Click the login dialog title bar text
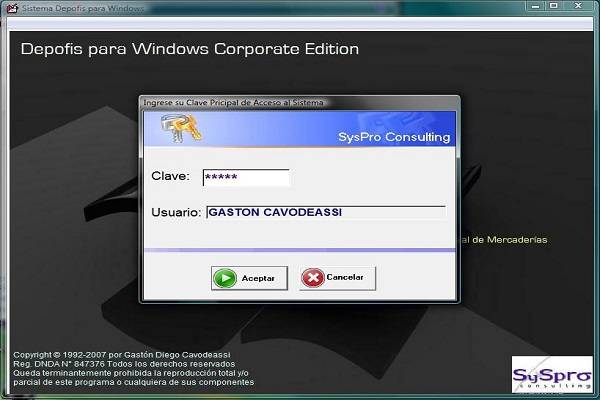 233,103
